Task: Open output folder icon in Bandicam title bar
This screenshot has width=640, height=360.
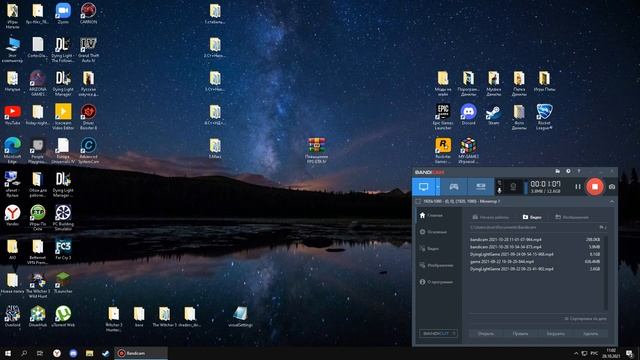Action: [x=557, y=171]
